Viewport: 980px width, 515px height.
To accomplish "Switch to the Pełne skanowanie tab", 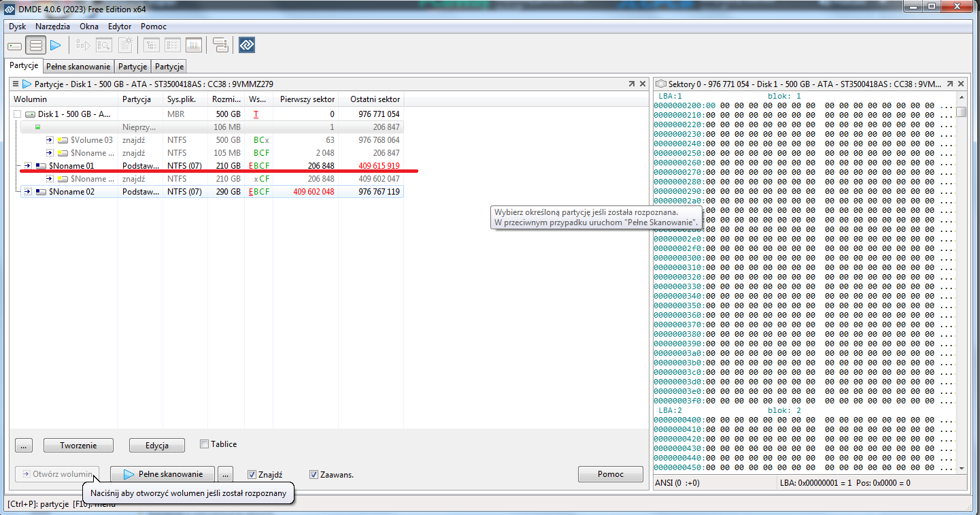I will pos(78,67).
